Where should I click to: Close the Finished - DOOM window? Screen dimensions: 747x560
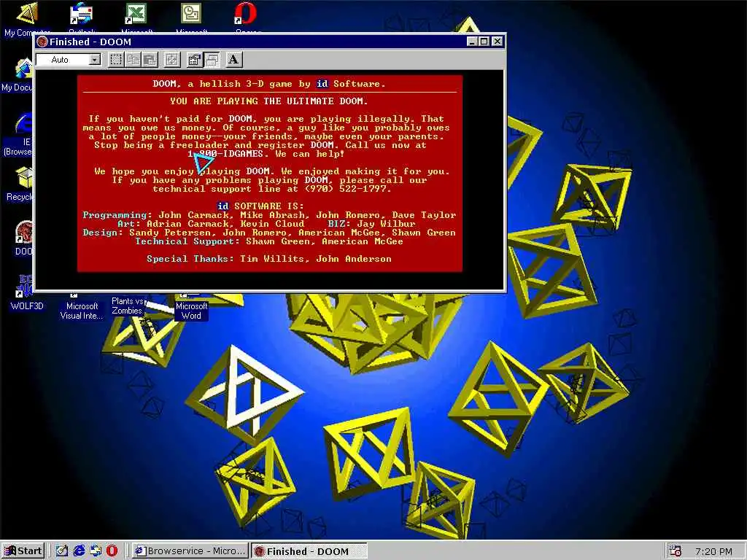497,42
